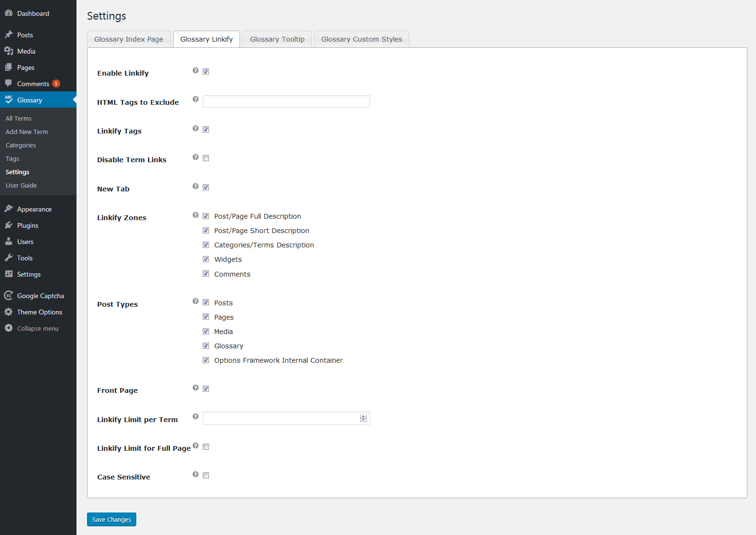The width and height of the screenshot is (756, 535).
Task: Click the help icon next to Enable Linkify
Action: tap(196, 71)
